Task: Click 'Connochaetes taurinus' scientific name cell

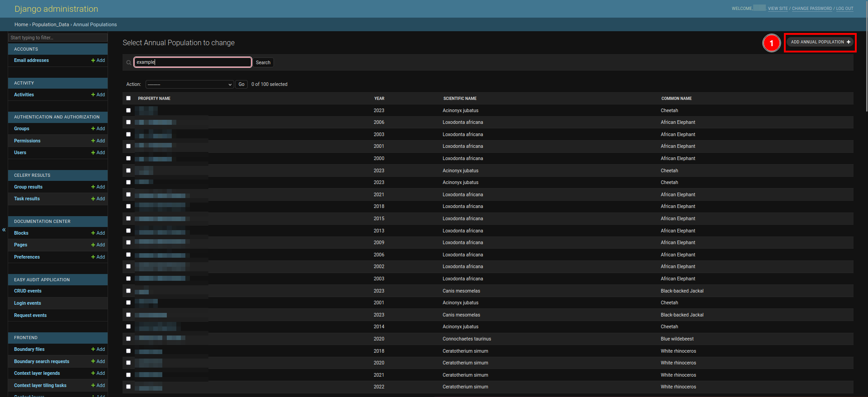Action: pyautogui.click(x=467, y=339)
